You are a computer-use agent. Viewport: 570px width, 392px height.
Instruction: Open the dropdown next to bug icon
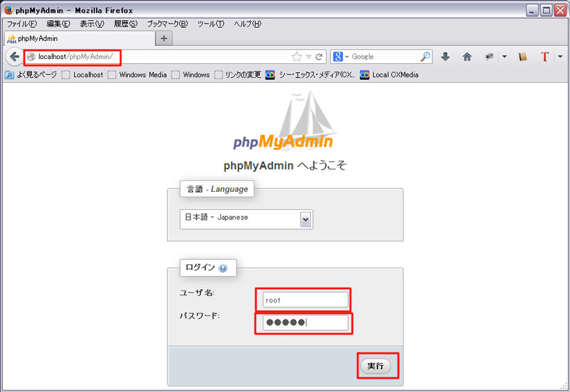pos(504,57)
